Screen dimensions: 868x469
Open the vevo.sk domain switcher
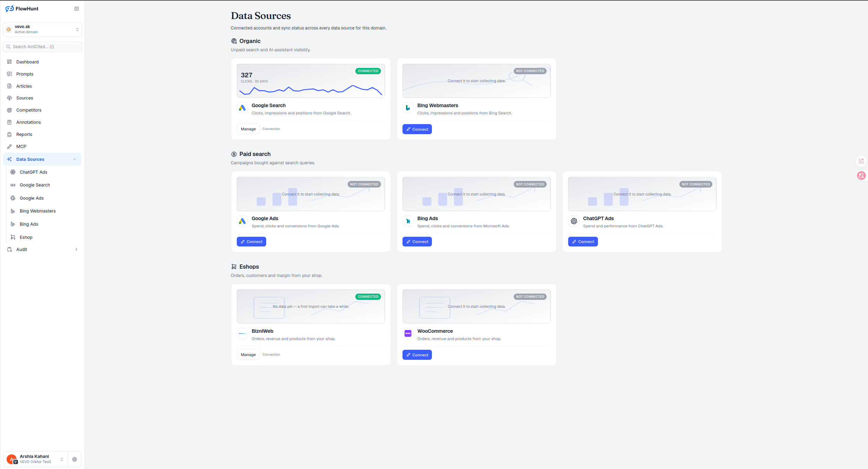pos(42,29)
